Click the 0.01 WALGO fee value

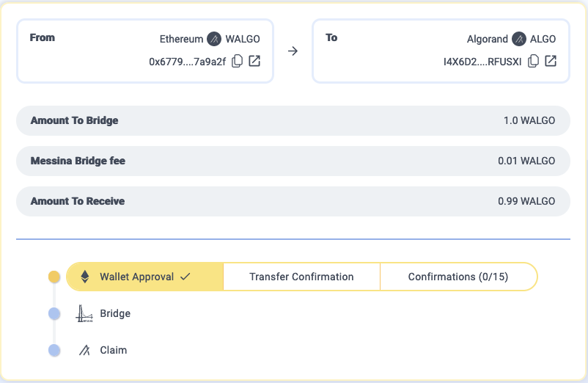[526, 161]
